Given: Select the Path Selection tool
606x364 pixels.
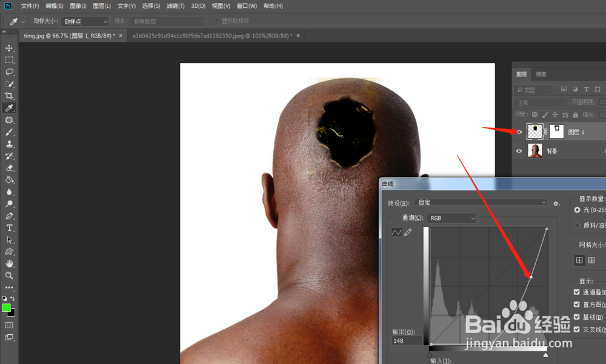Looking at the screenshot, I should tap(9, 240).
